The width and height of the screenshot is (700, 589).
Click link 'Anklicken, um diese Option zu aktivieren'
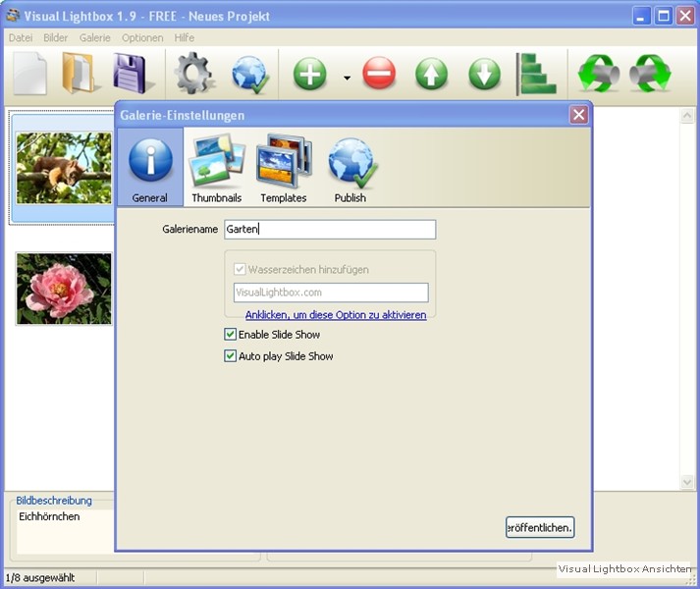(x=336, y=315)
